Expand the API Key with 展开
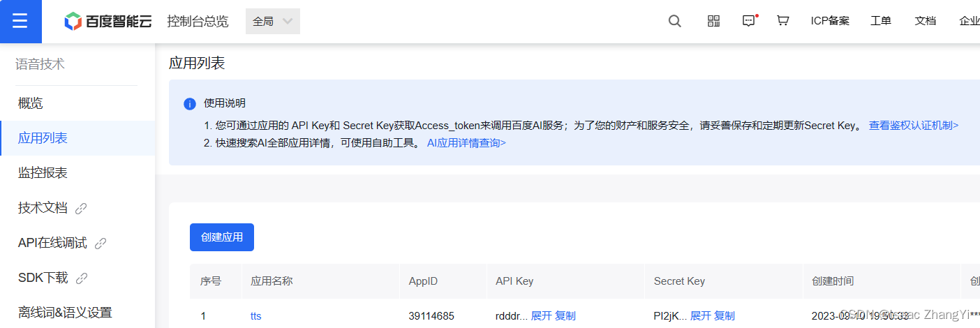 [x=542, y=316]
